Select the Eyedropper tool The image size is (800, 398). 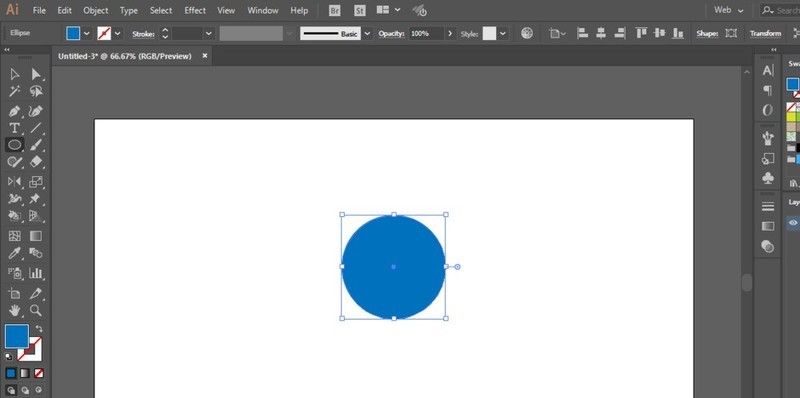tap(15, 254)
